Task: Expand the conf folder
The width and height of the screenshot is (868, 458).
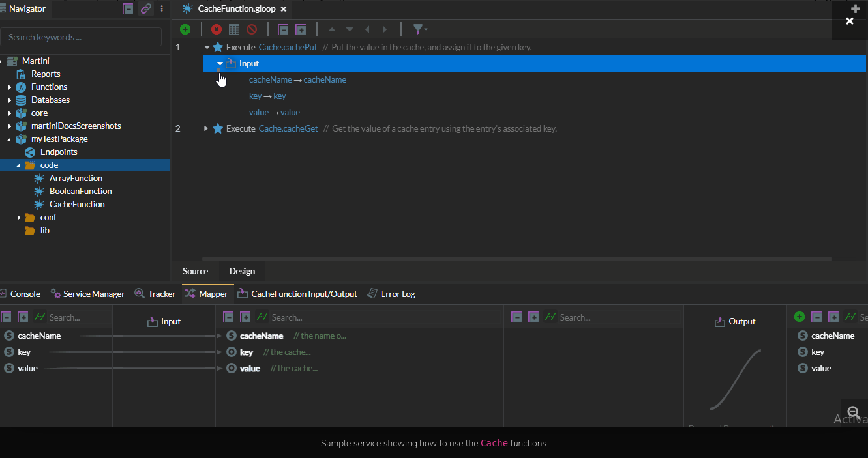Action: [x=19, y=218]
